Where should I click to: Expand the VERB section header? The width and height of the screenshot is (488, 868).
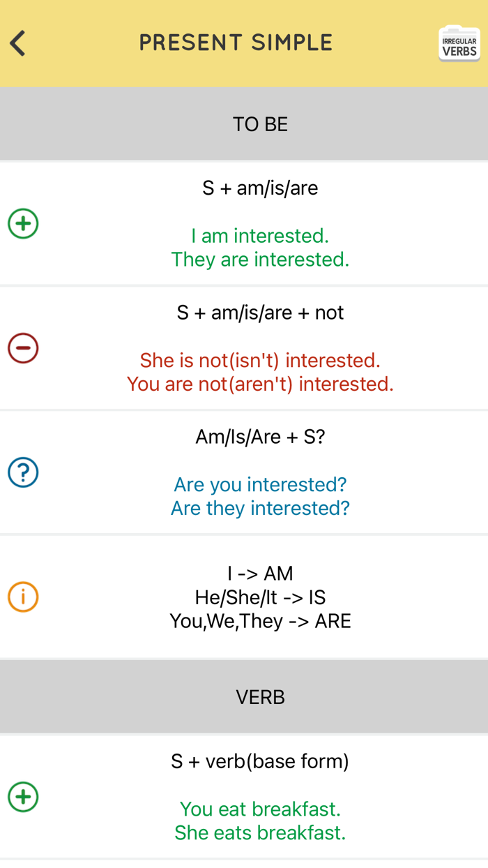click(260, 696)
